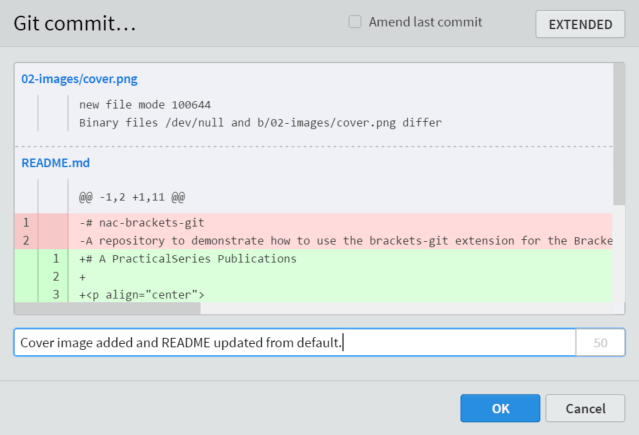Click the vertical scrollbar track below the thumb
Viewport: 639px width, 435px height.
(x=619, y=254)
